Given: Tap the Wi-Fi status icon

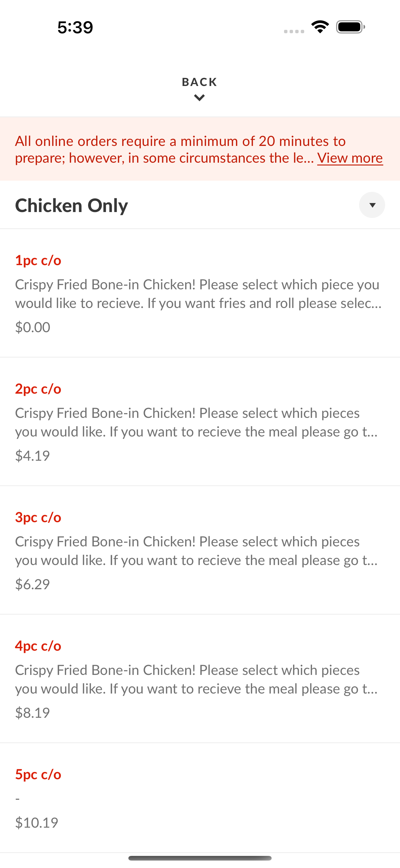Looking at the screenshot, I should 320,27.
